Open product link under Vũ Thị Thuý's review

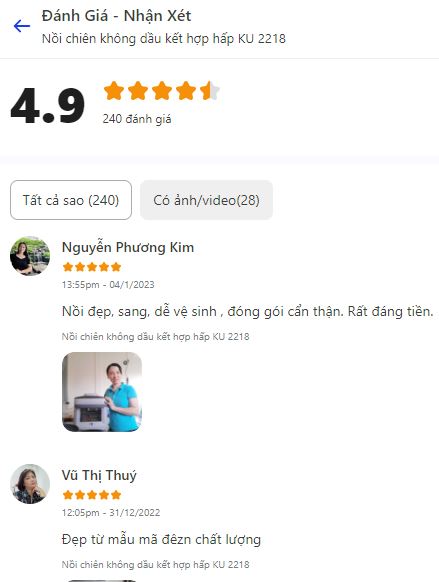pos(155,565)
